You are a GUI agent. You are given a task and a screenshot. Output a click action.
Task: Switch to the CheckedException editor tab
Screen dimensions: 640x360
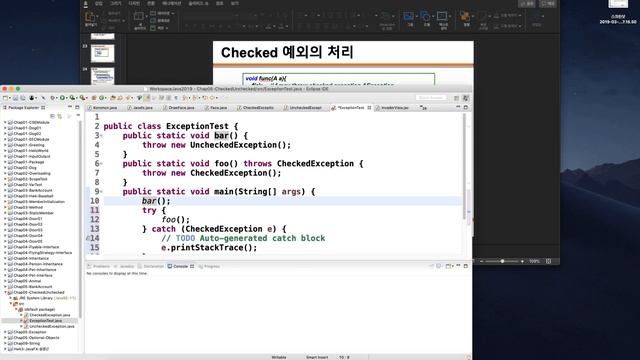click(256, 108)
